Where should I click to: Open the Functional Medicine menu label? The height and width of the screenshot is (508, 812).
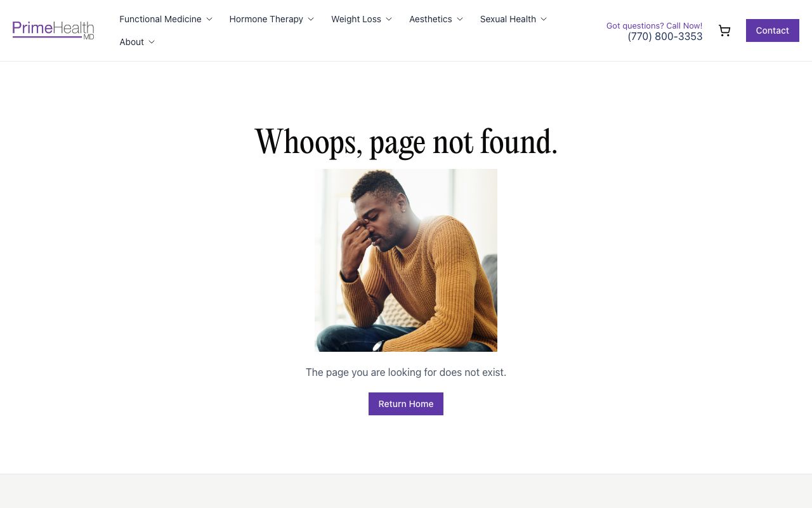click(x=160, y=19)
